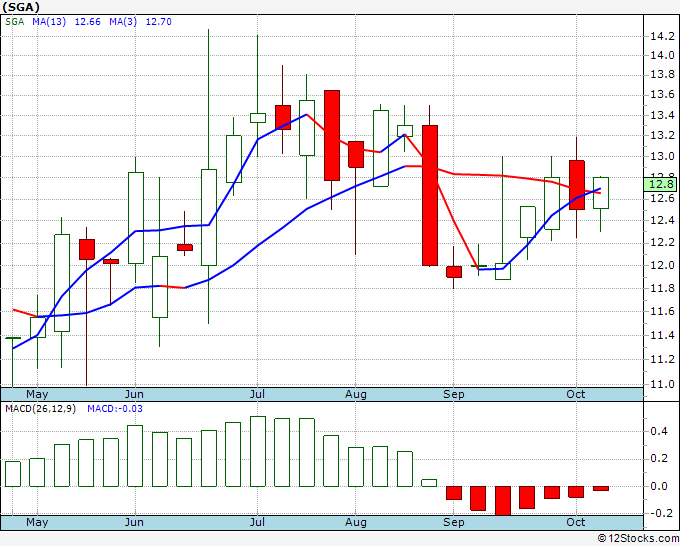Click the green 12.8 current price tag
Viewport: 680px width, 546px height.
point(660,184)
